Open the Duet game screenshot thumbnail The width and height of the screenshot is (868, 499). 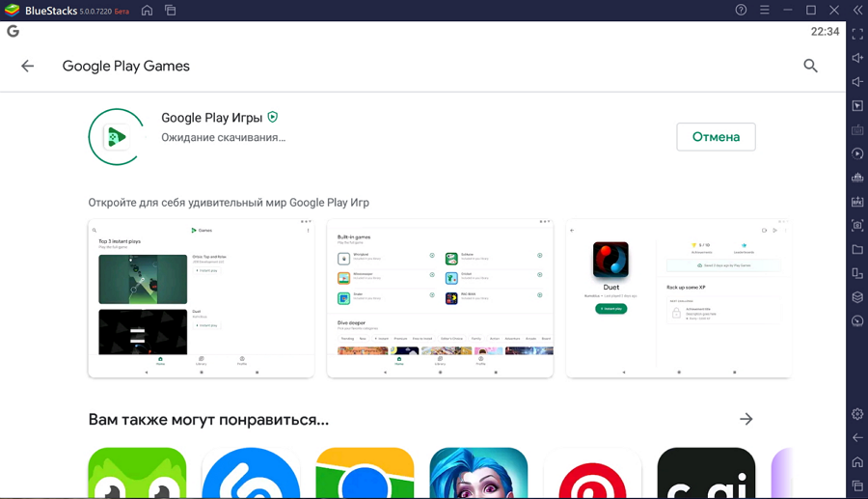coord(679,298)
